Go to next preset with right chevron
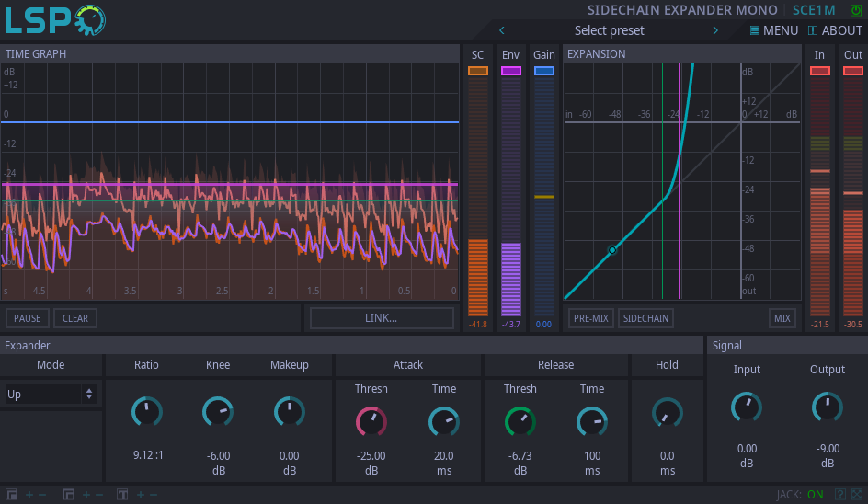Viewport: 868px width, 504px height. (715, 30)
